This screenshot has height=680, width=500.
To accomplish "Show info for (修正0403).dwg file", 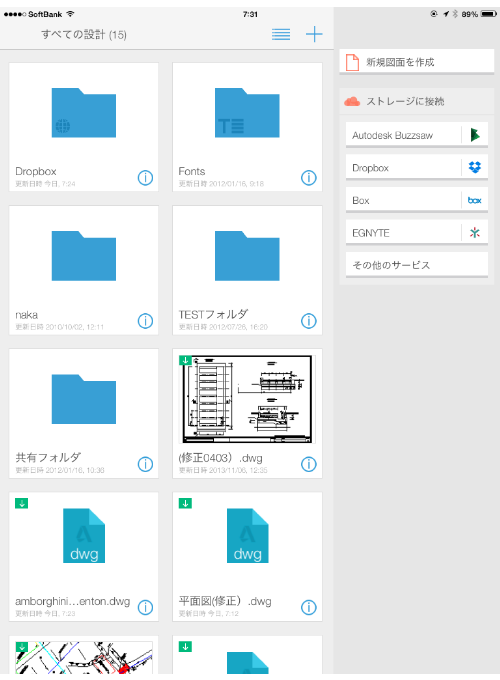I will point(309,464).
